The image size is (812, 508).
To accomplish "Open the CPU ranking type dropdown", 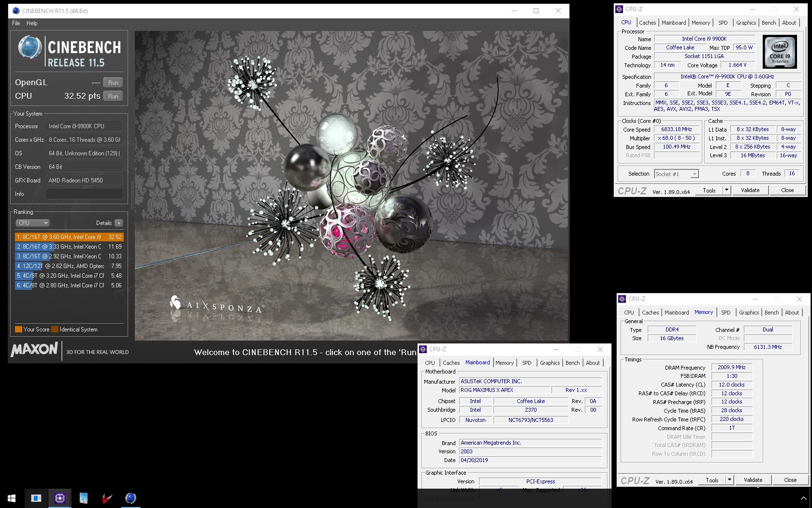I will (x=33, y=223).
